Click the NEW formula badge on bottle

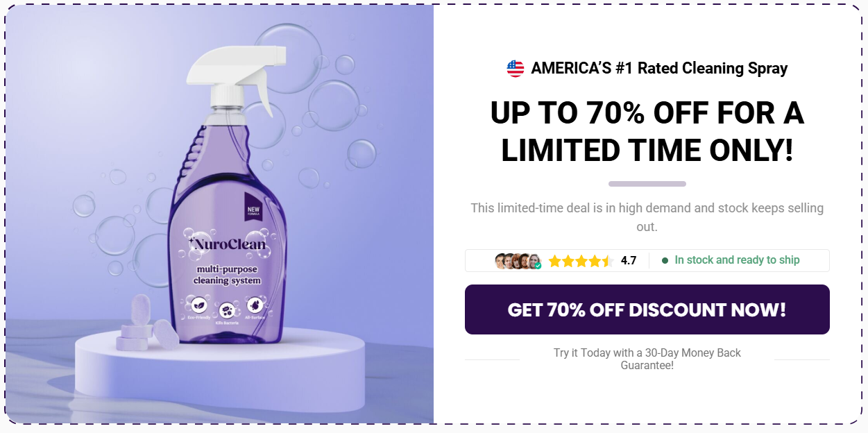(253, 207)
